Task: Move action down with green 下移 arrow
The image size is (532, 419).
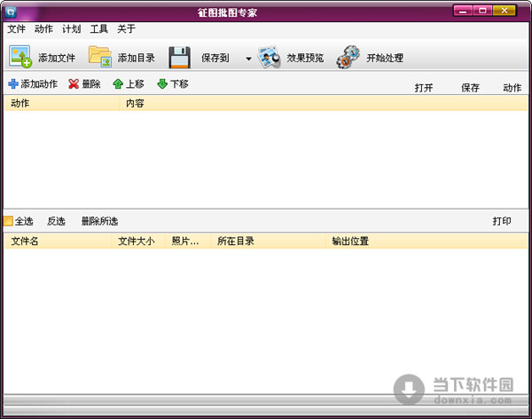Action: (x=162, y=84)
